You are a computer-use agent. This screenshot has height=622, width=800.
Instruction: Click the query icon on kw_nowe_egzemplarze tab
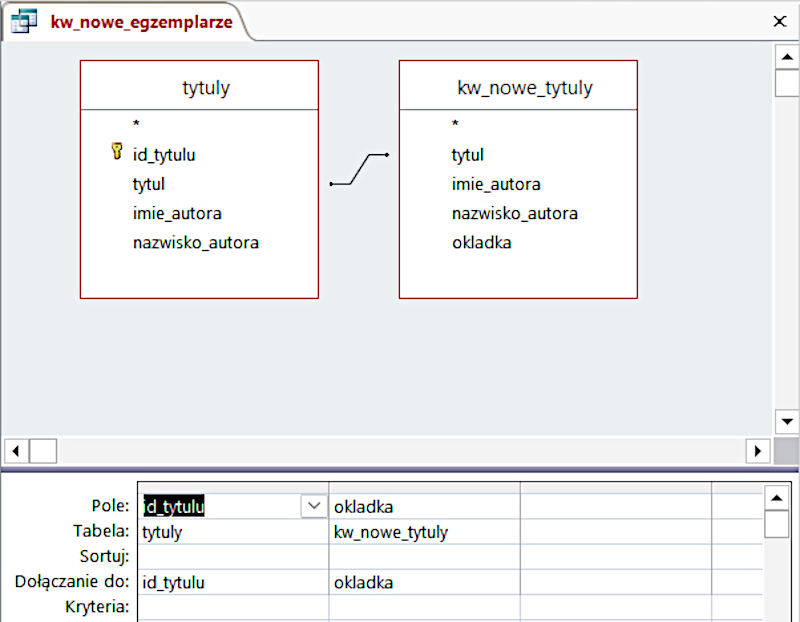click(x=23, y=21)
